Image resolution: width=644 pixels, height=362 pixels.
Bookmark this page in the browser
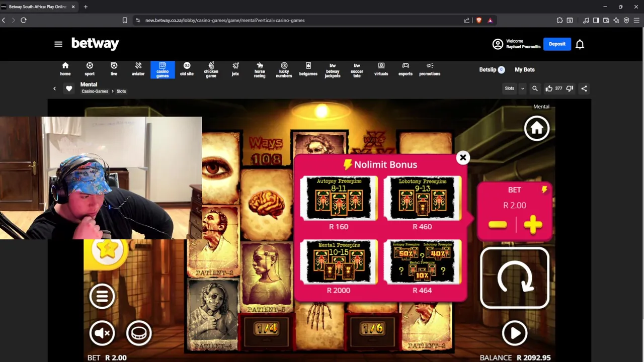[x=125, y=20]
